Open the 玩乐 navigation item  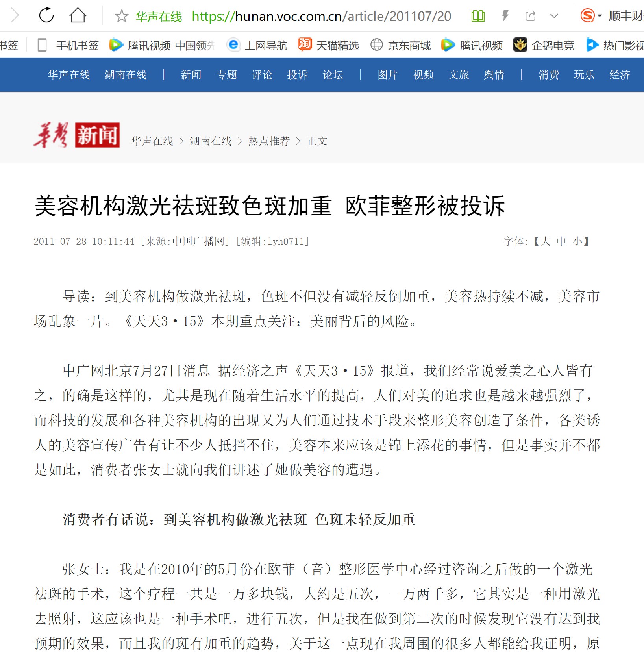point(584,74)
